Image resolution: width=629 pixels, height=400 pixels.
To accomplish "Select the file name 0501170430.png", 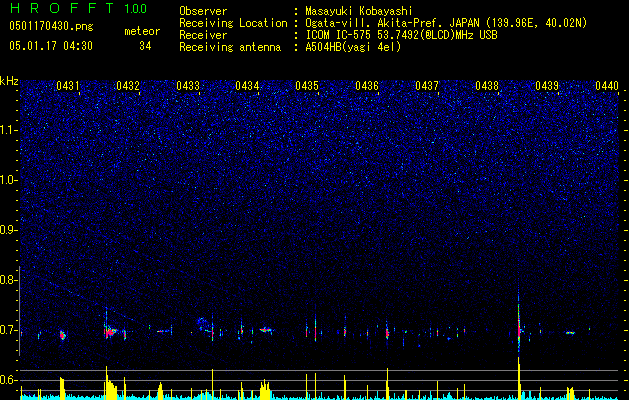I will (x=51, y=27).
